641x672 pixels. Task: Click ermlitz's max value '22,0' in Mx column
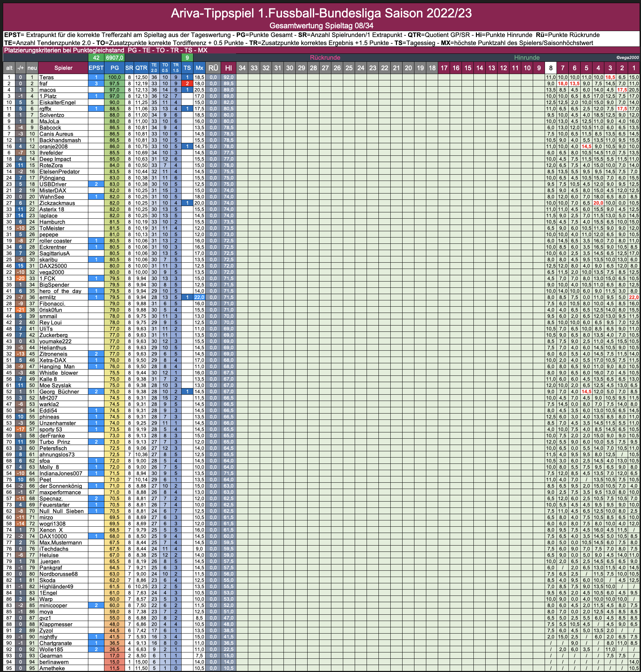pyautogui.click(x=199, y=297)
